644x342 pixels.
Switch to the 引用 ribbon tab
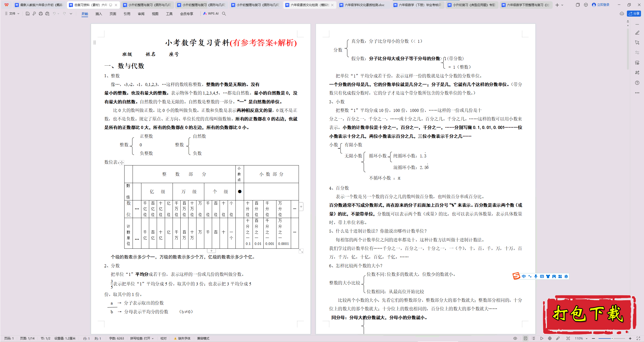[x=127, y=14]
